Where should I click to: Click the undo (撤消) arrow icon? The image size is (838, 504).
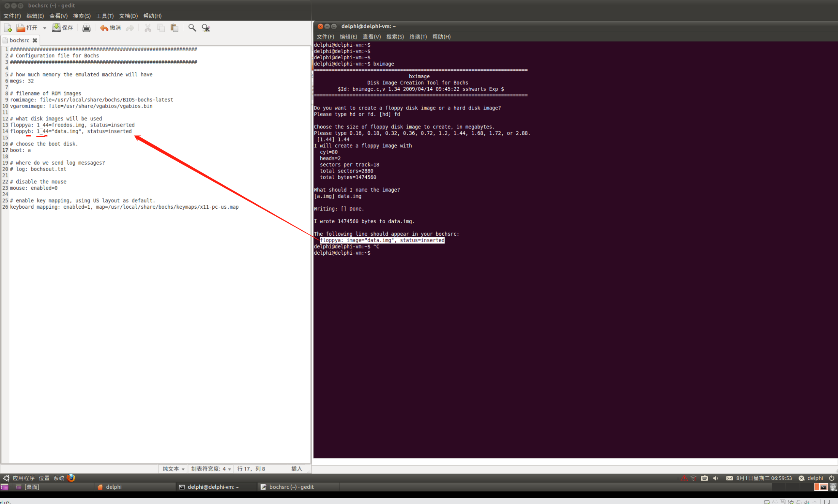pos(104,28)
